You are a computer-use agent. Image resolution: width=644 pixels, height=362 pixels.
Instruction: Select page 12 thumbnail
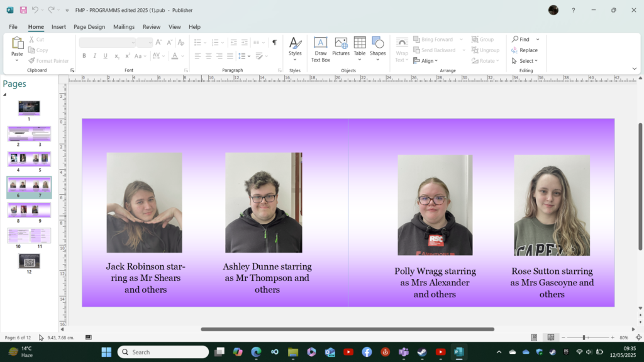(29, 261)
